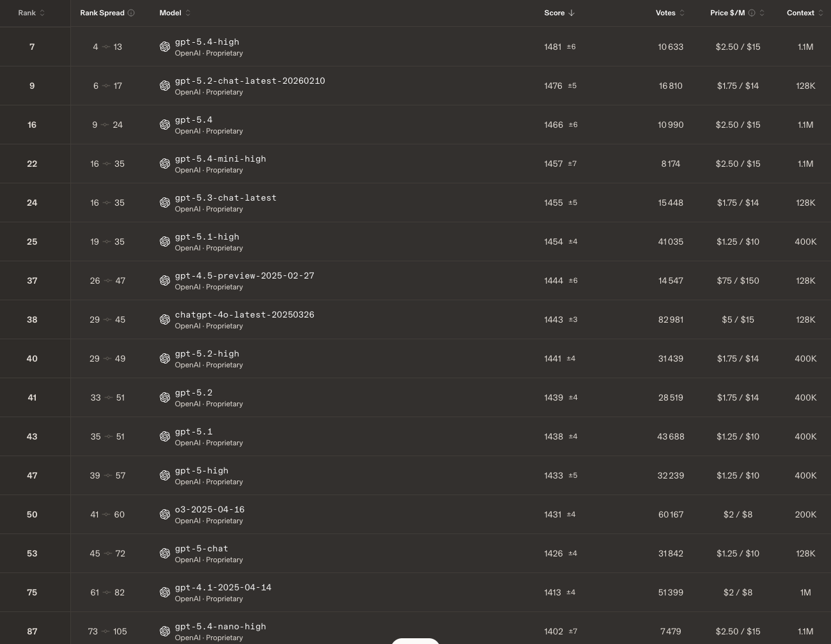Click the white button at the bottom center
Image resolution: width=831 pixels, height=644 pixels.
tap(415, 641)
